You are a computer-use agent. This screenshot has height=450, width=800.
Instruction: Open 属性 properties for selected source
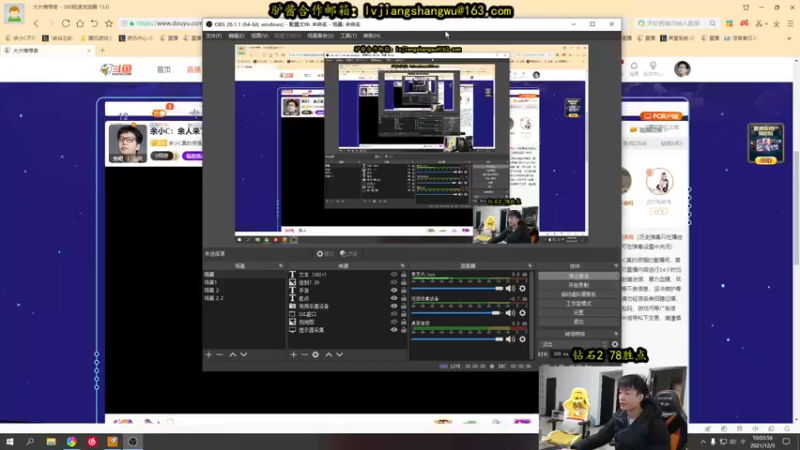point(324,254)
